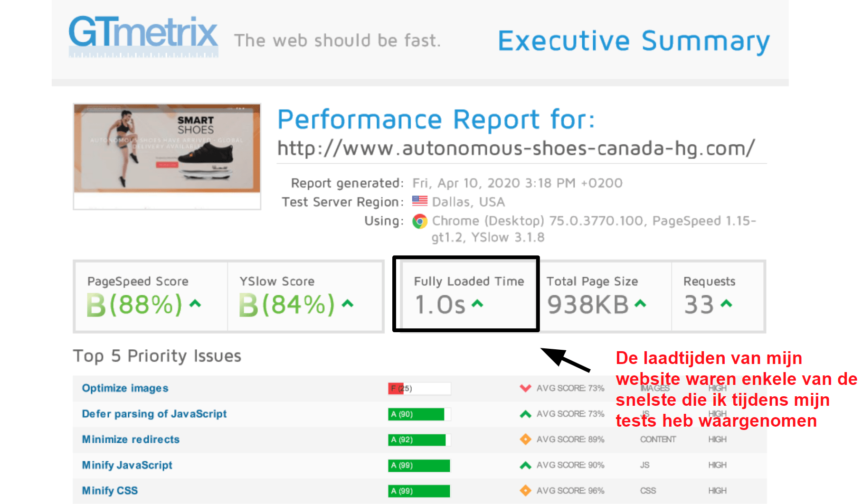
Task: Open the Optimize images issue
Action: 125,388
